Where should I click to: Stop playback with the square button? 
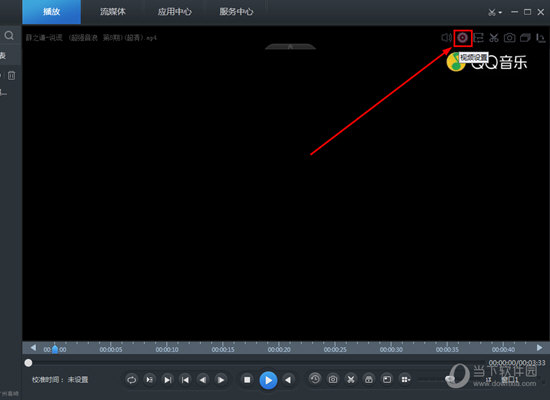point(247,380)
